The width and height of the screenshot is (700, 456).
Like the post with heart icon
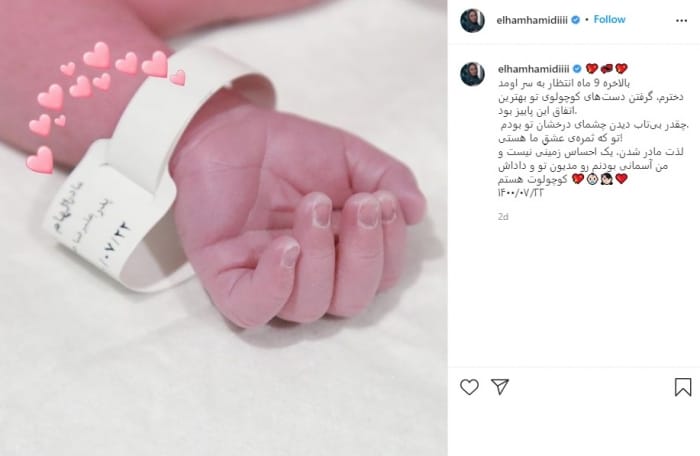point(469,387)
